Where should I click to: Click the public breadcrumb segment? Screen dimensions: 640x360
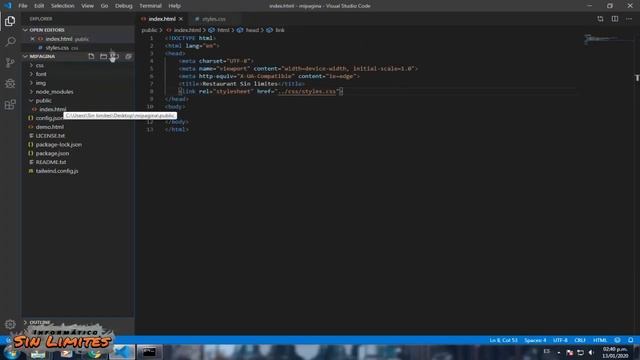click(149, 30)
